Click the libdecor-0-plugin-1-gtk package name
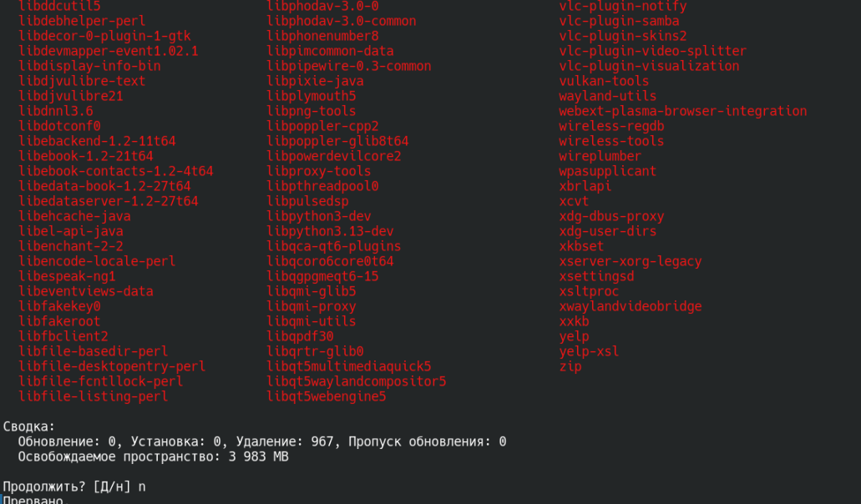The height and width of the screenshot is (504, 861). click(x=104, y=36)
